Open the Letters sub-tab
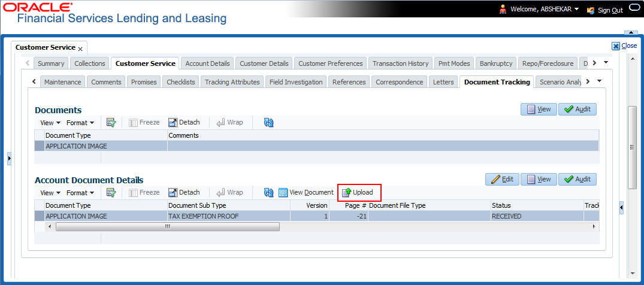The image size is (644, 285). [443, 81]
